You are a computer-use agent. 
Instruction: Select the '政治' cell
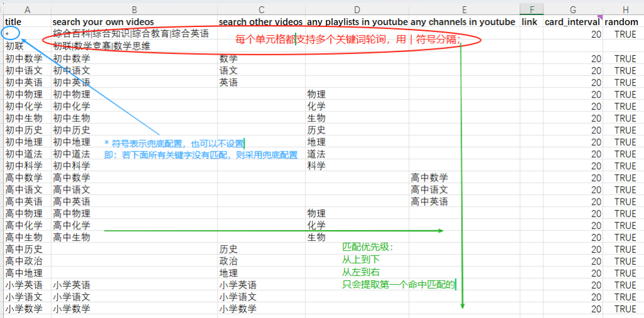[262, 261]
